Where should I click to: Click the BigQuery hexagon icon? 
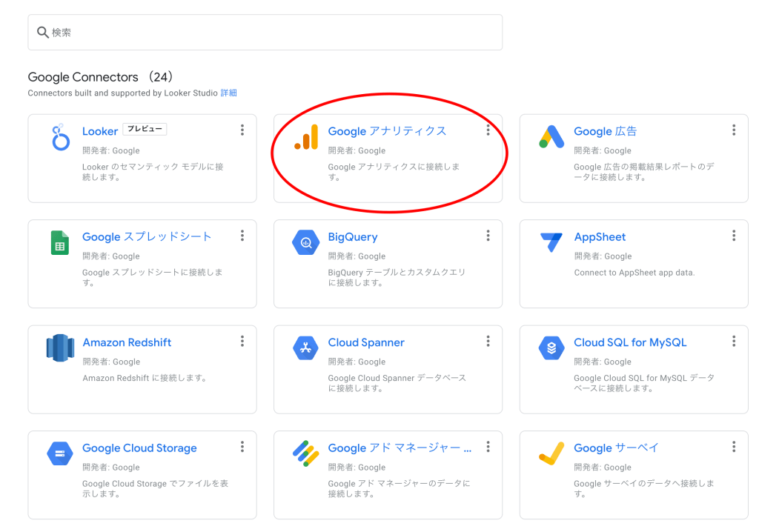[x=306, y=242]
